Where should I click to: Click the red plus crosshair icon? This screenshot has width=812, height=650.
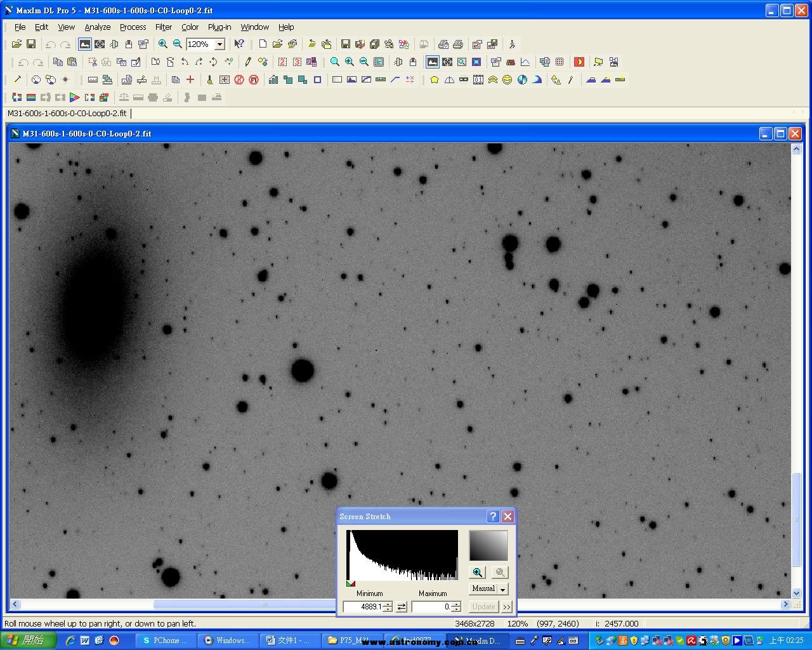[x=190, y=79]
